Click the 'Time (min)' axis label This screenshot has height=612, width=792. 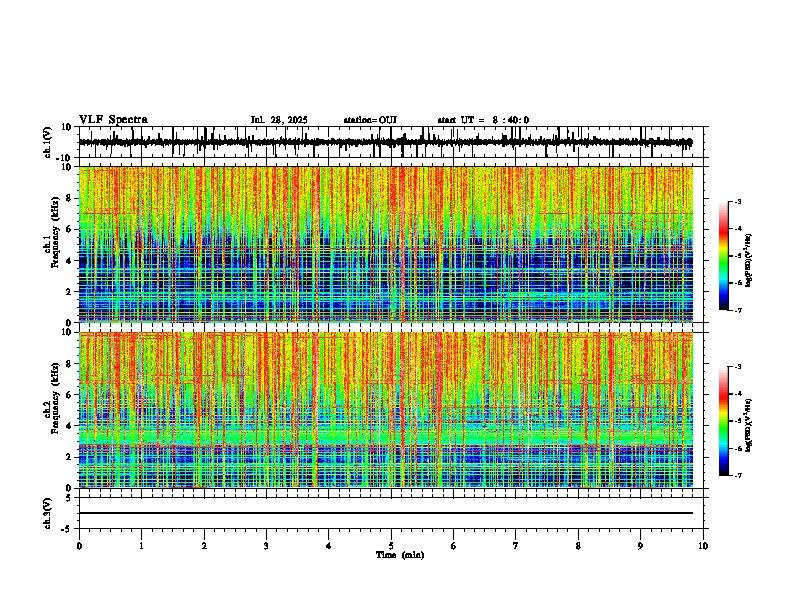tap(400, 555)
